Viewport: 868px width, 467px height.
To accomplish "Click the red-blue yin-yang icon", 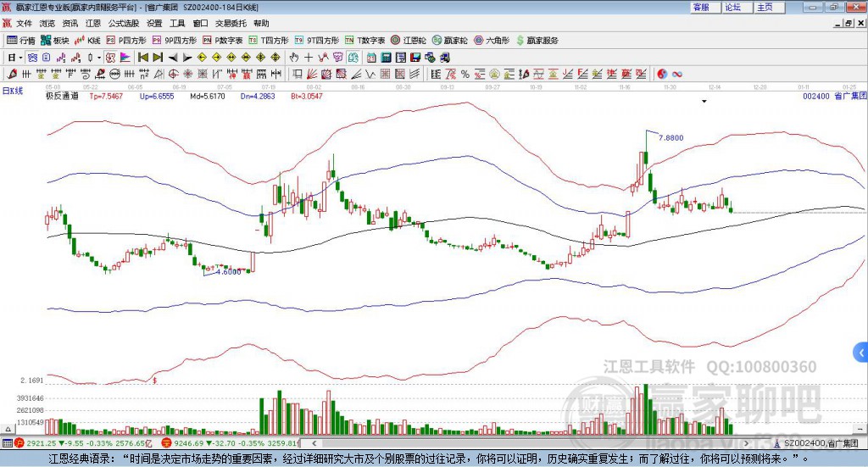I will [x=662, y=74].
